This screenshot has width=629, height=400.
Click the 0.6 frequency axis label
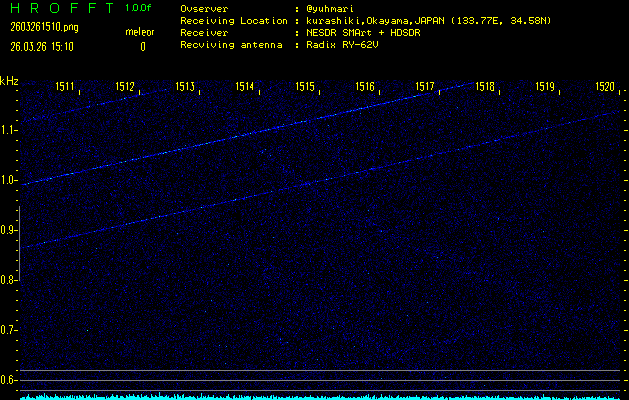click(x=9, y=380)
